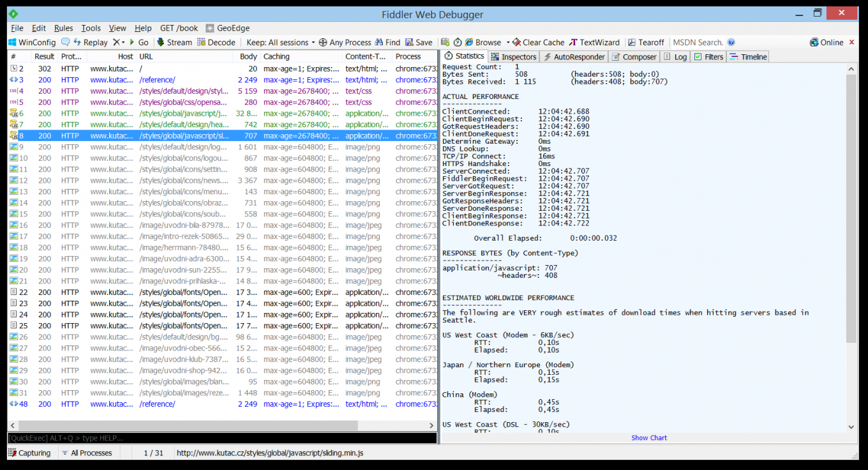Click the statistics scrollbar down arrow
The width and height of the screenshot is (868, 470).
(851, 427)
